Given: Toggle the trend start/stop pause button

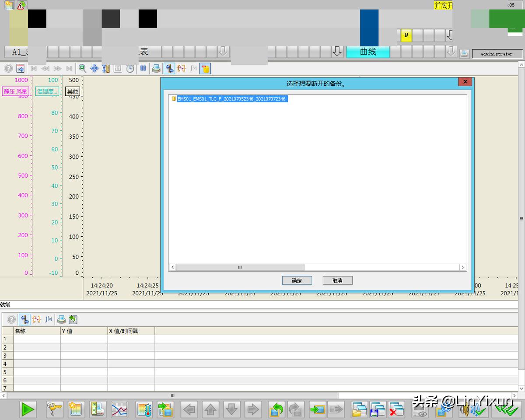Looking at the screenshot, I should coord(143,68).
